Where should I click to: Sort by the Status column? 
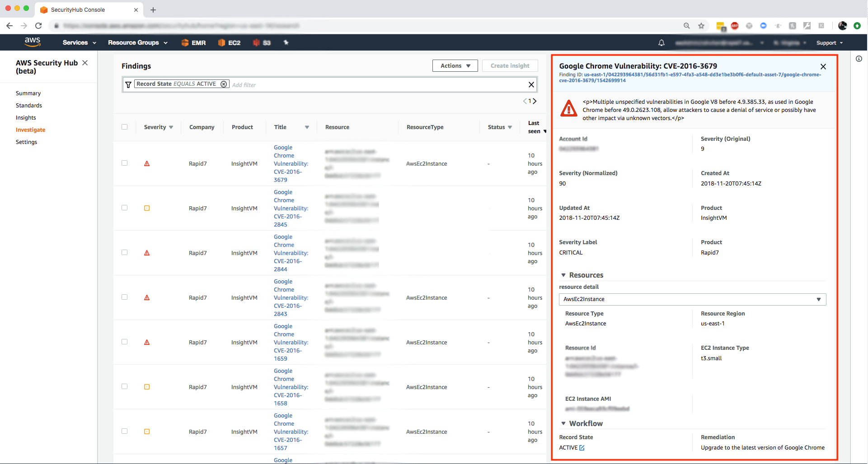click(x=500, y=127)
